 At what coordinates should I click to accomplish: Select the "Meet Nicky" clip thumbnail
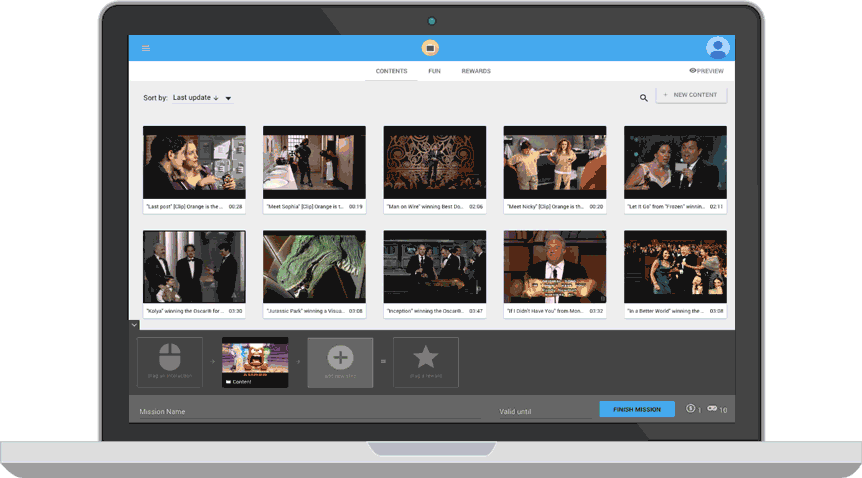pyautogui.click(x=555, y=162)
